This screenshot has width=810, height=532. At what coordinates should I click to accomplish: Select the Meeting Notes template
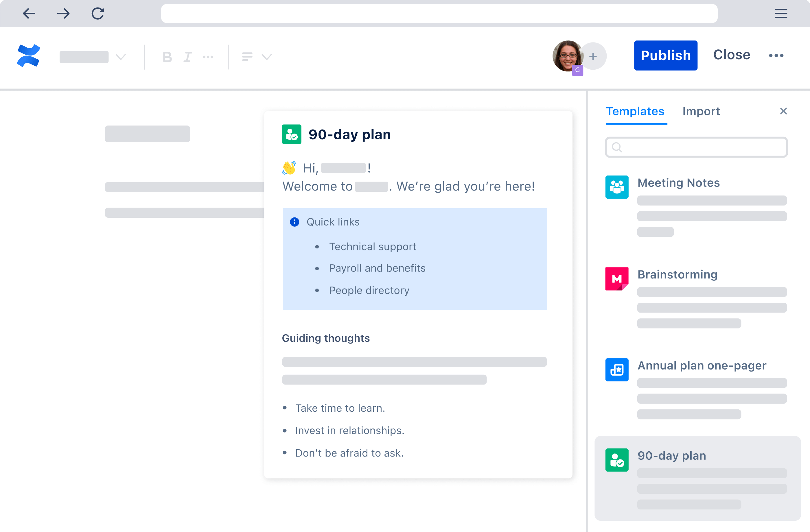678,183
